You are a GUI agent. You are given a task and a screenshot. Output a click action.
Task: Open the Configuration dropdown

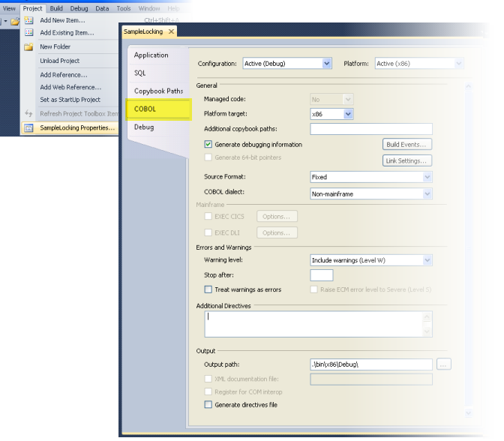pos(287,64)
